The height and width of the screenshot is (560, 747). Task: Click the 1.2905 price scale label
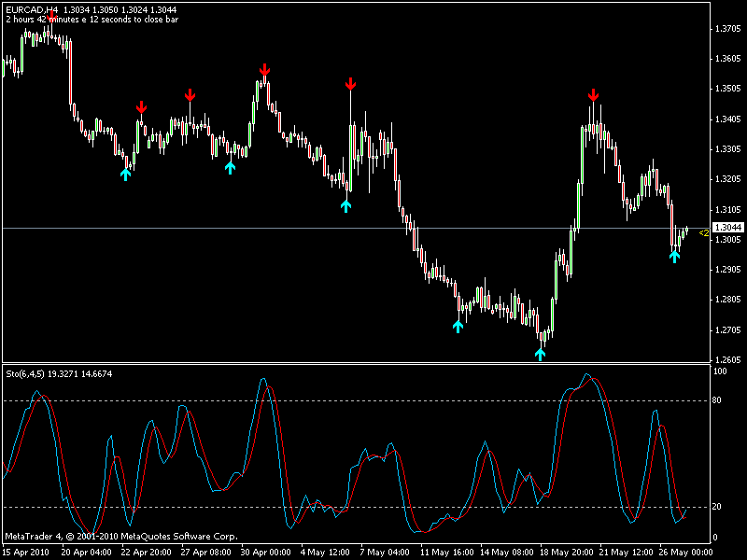[728, 270]
